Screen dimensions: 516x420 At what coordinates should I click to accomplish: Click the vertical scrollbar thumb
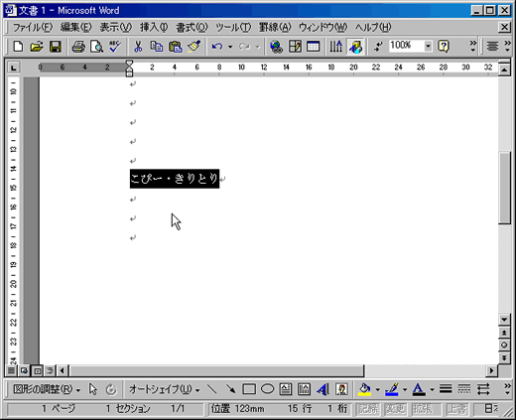[504, 188]
